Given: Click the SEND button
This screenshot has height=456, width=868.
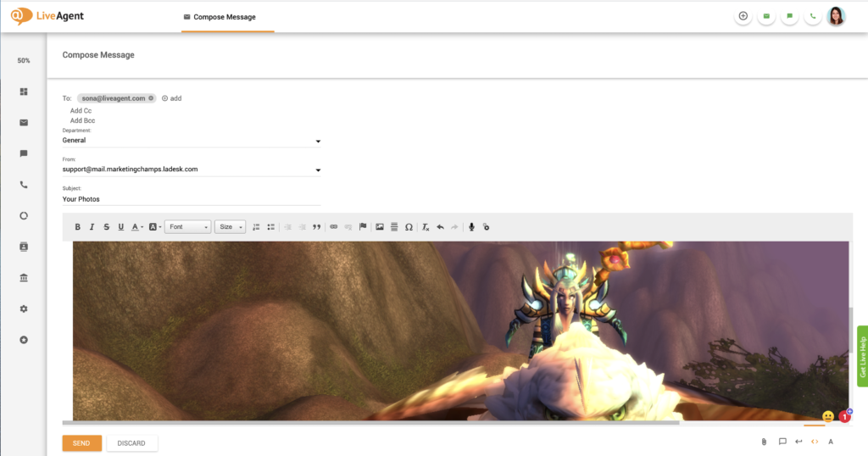Looking at the screenshot, I should [81, 443].
